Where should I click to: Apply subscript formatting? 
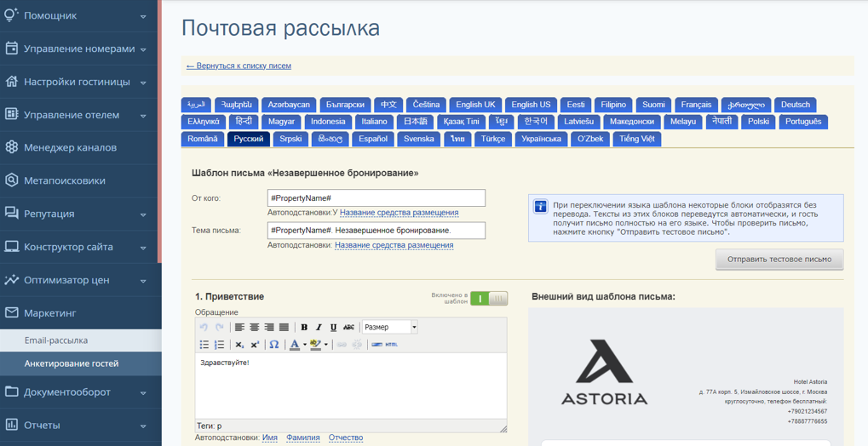click(x=239, y=345)
